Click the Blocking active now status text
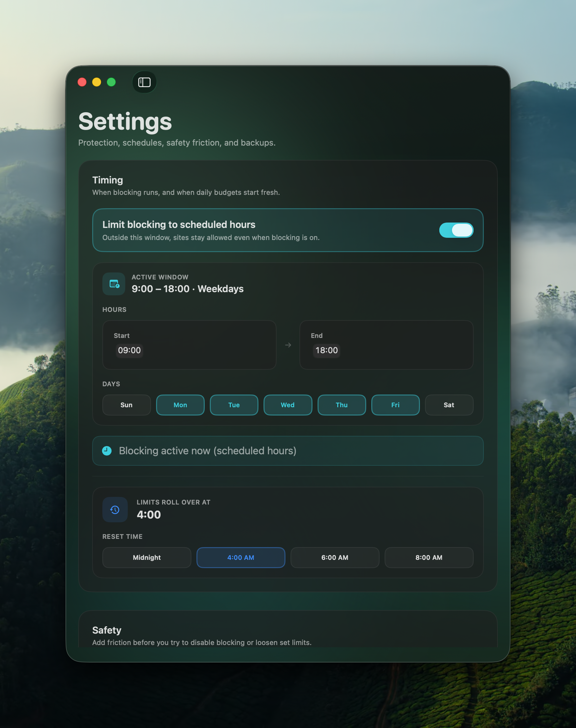This screenshot has width=576, height=728. click(x=207, y=450)
